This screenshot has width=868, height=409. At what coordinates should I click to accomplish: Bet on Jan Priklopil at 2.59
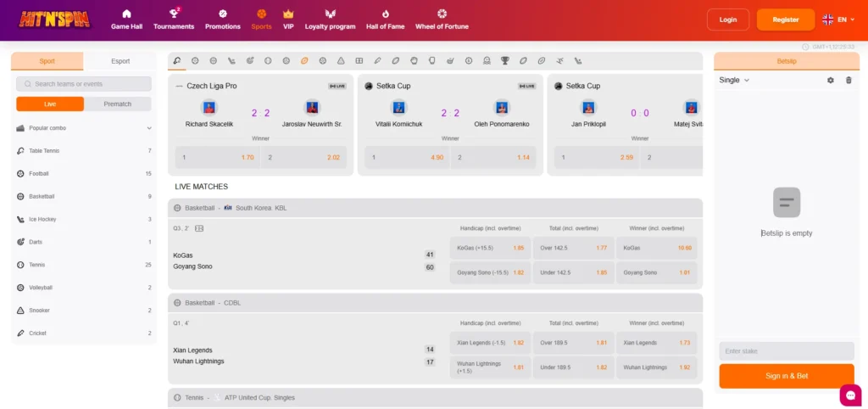point(596,157)
